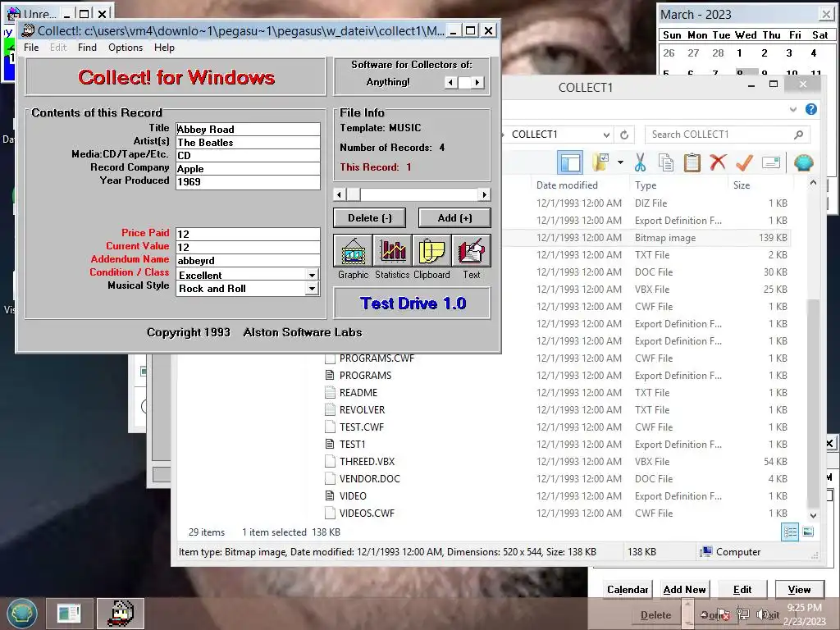
Task: Click the Artist(s) field with The Beatles
Action: click(x=248, y=143)
